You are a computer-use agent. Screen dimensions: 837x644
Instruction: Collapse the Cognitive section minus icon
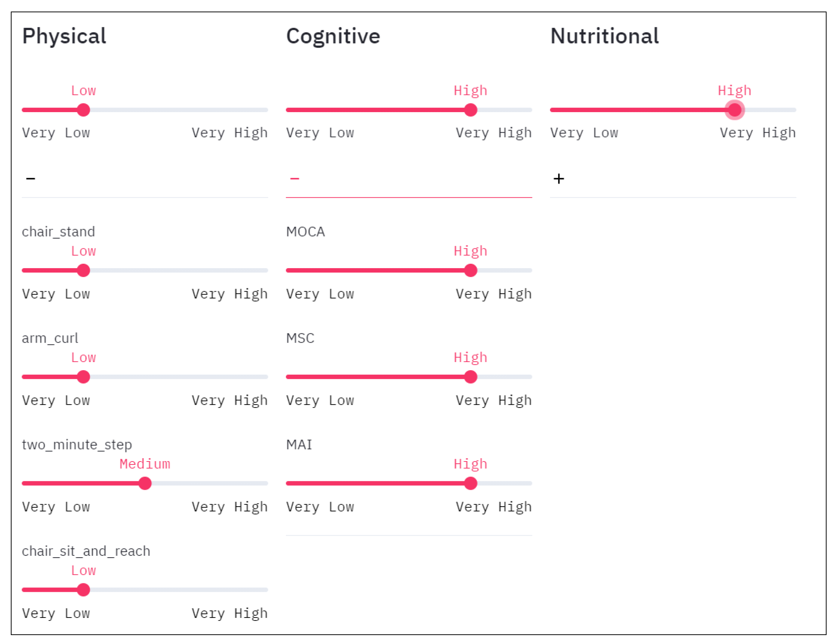point(294,178)
